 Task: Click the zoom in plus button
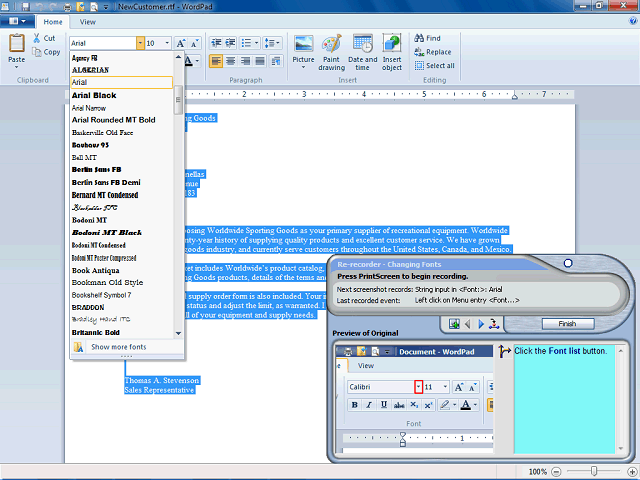[632, 472]
